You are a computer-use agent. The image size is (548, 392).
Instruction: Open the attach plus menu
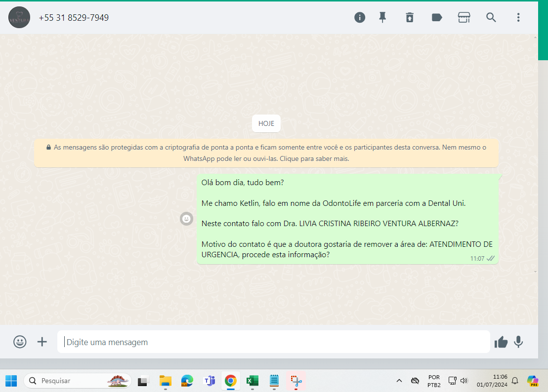42,342
